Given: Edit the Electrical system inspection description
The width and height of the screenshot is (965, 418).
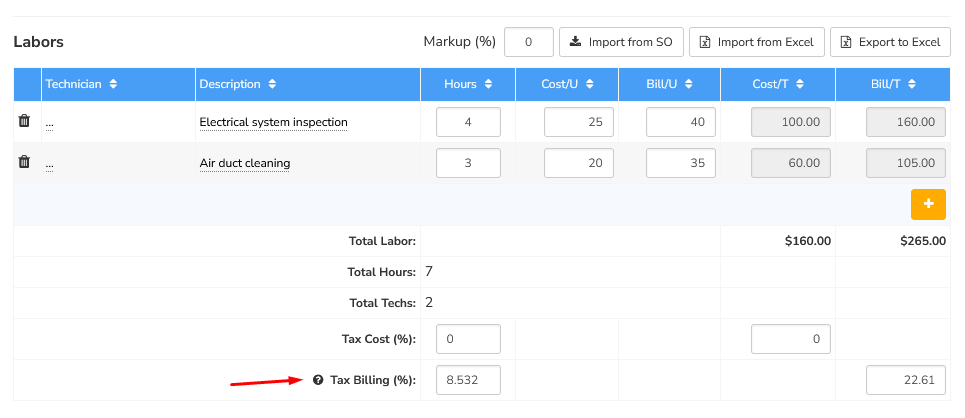Looking at the screenshot, I should [x=273, y=122].
